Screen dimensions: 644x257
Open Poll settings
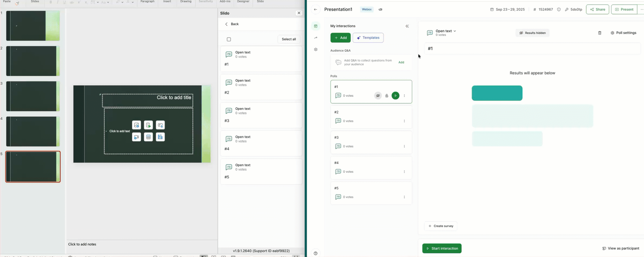[623, 33]
